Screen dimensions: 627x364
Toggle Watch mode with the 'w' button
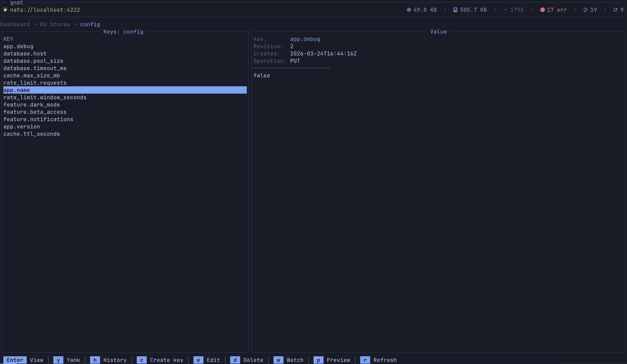click(x=278, y=360)
